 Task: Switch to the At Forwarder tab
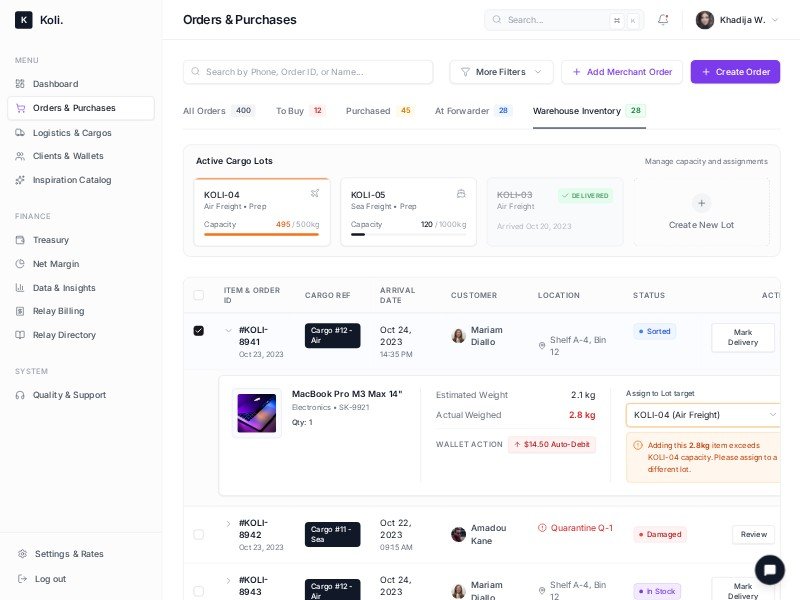click(472, 111)
